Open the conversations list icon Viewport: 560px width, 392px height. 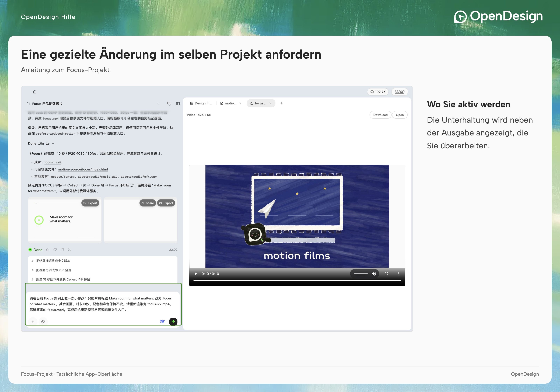point(169,104)
